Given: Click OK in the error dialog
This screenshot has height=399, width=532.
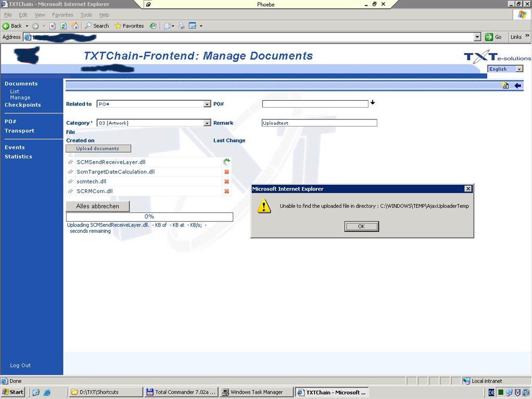Looking at the screenshot, I should [362, 227].
